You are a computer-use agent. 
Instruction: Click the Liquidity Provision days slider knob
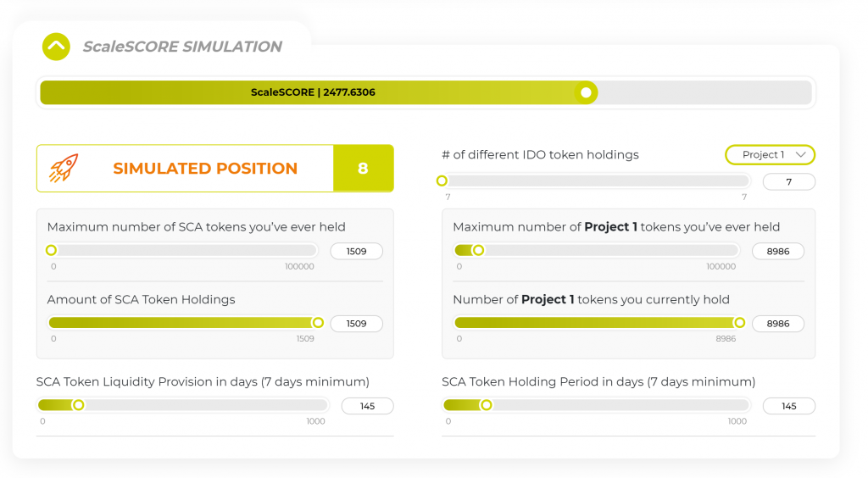coord(79,405)
